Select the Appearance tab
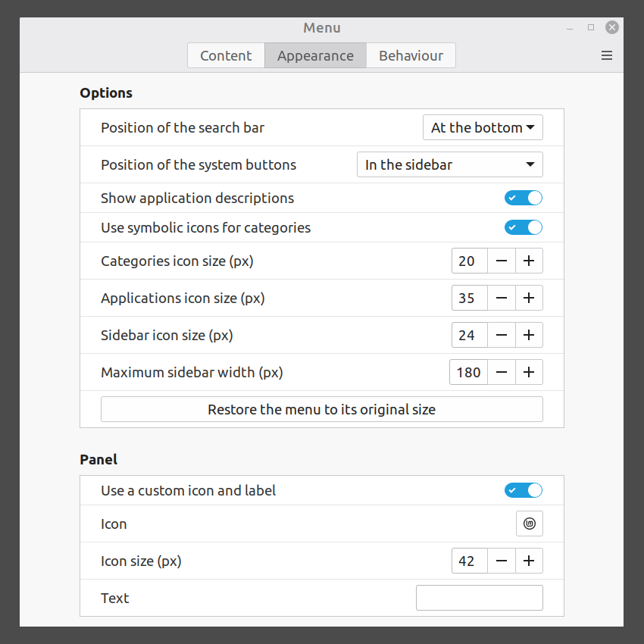The width and height of the screenshot is (644, 644). pyautogui.click(x=315, y=55)
